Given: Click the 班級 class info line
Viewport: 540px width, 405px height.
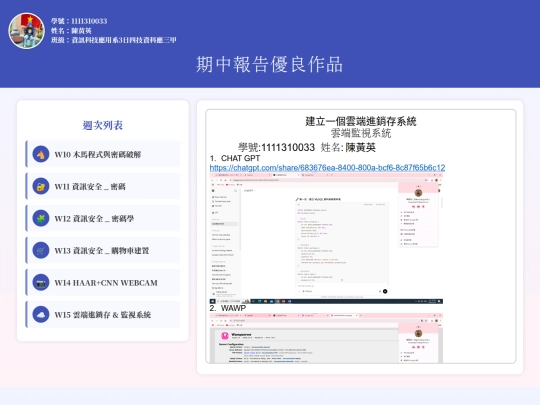Looking at the screenshot, I should click(x=114, y=40).
